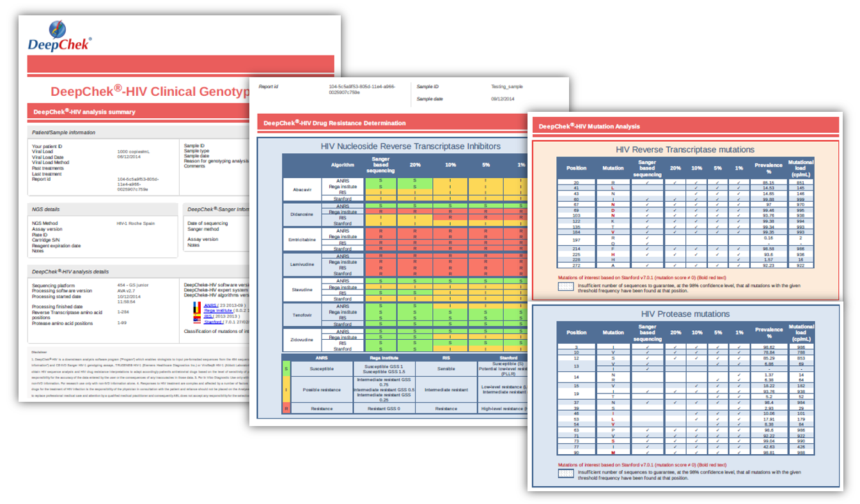Click Mutational load header in the Protease table

click(x=801, y=332)
